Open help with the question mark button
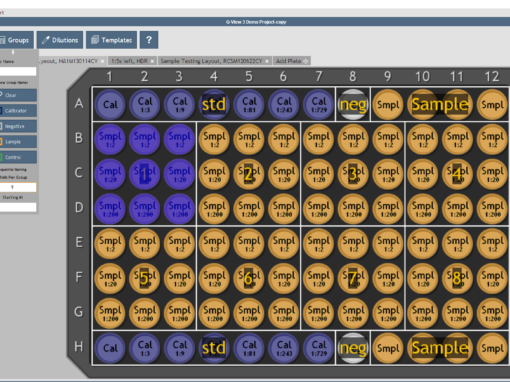This screenshot has height=382, width=510. (149, 40)
